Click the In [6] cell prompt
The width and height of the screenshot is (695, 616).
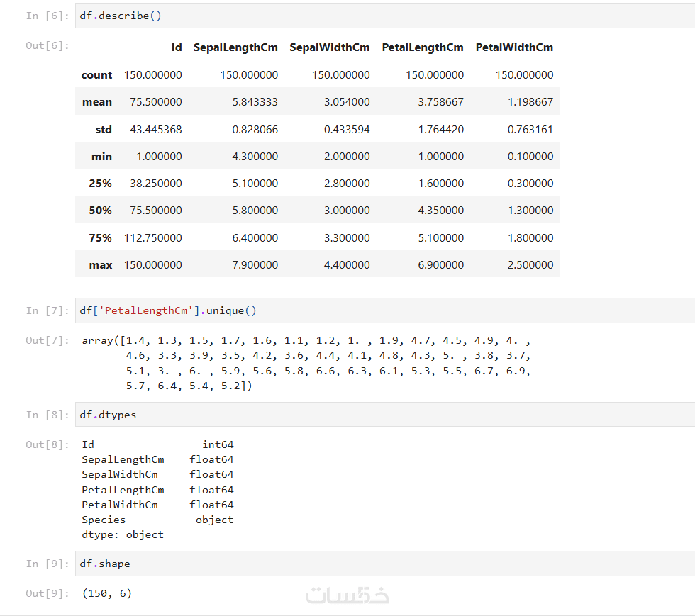(48, 16)
